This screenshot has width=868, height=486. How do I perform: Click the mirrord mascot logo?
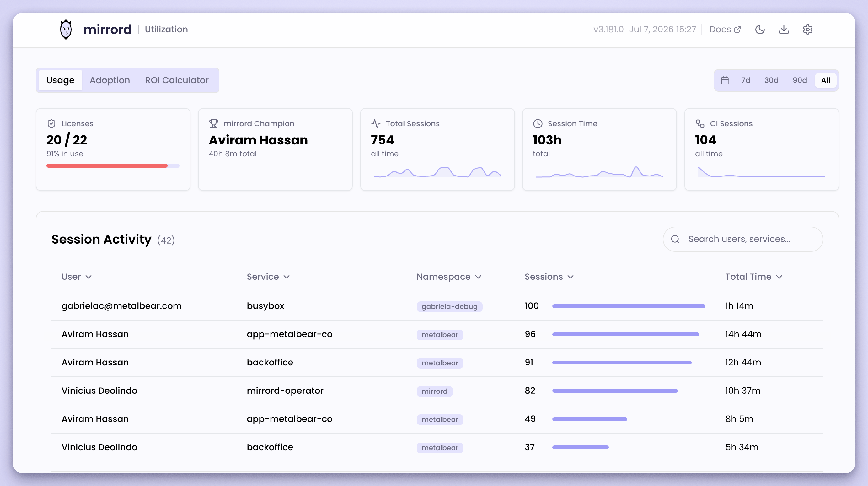(x=66, y=29)
